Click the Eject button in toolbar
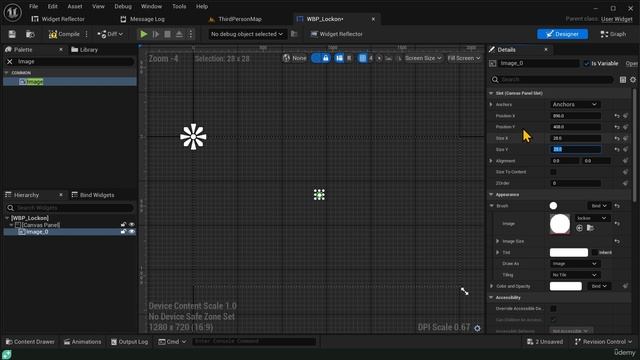 click(179, 34)
